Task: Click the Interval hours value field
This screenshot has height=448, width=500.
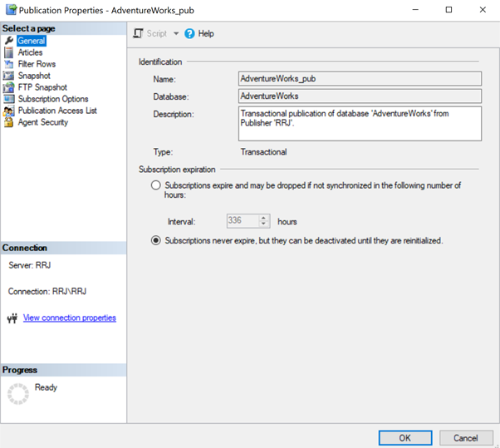Action: 243,221
